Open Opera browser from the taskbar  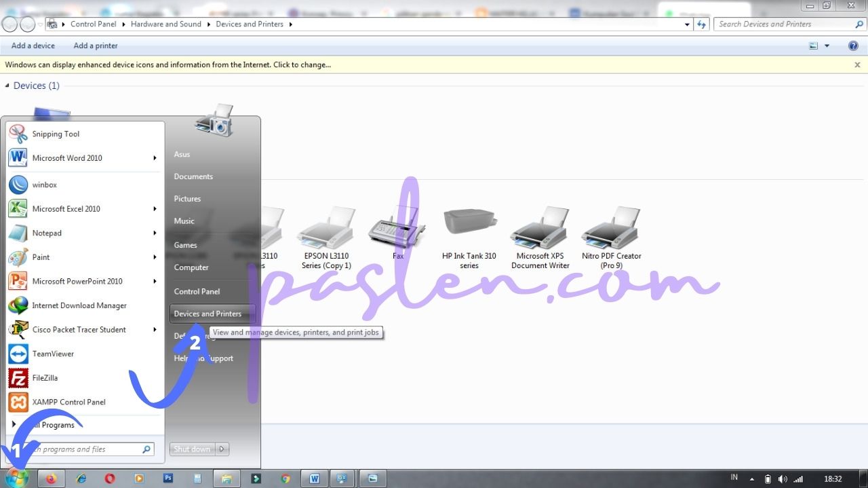coord(111,478)
